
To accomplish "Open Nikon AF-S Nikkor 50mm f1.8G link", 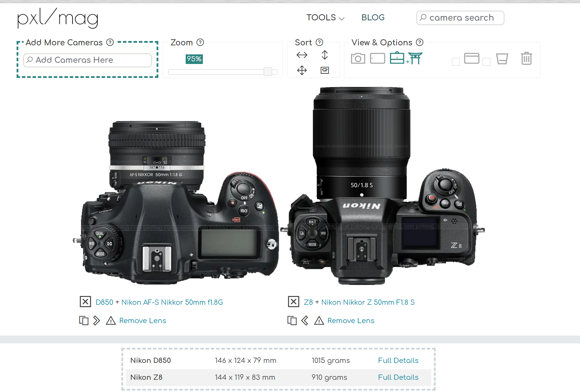I will pyautogui.click(x=172, y=302).
